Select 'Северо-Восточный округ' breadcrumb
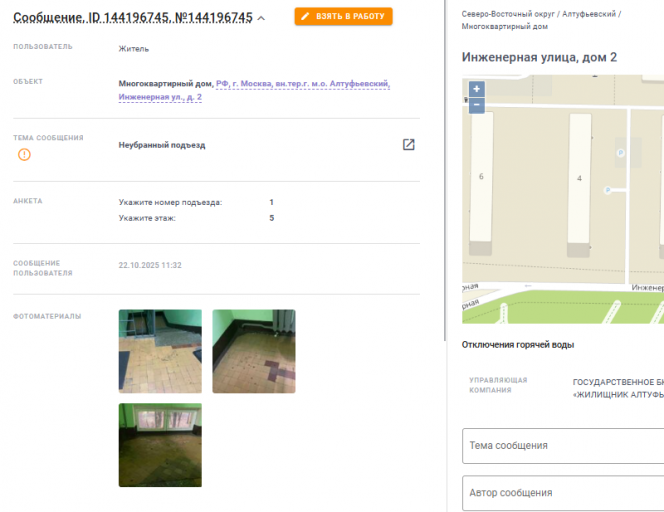Image resolution: width=664 pixels, height=512 pixels. coord(508,14)
